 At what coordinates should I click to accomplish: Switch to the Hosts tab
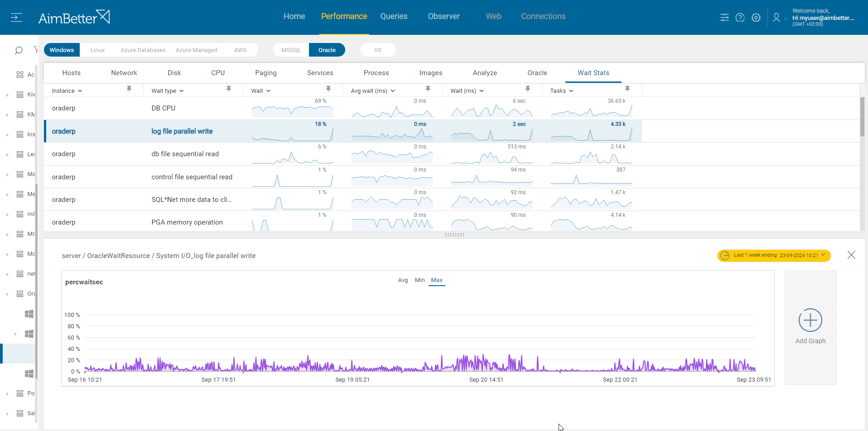[71, 73]
